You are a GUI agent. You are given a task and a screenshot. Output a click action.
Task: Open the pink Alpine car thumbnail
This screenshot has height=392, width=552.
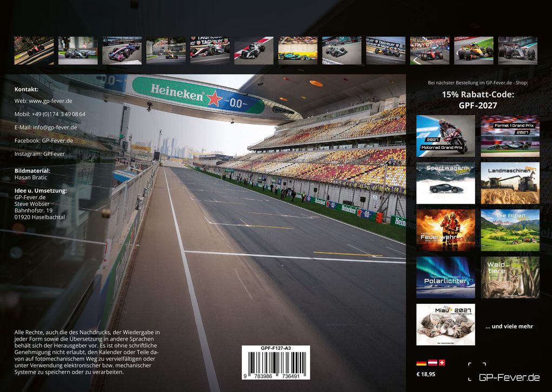click(x=122, y=50)
